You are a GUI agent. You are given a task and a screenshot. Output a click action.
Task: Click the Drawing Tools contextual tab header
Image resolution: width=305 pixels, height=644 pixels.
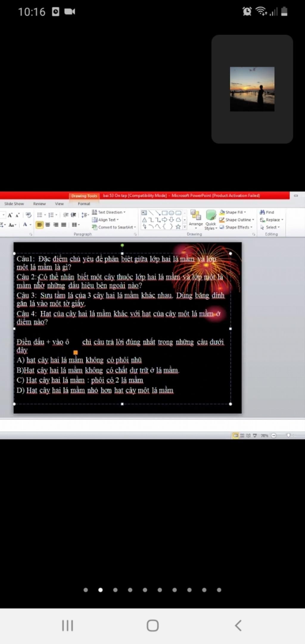tap(84, 196)
